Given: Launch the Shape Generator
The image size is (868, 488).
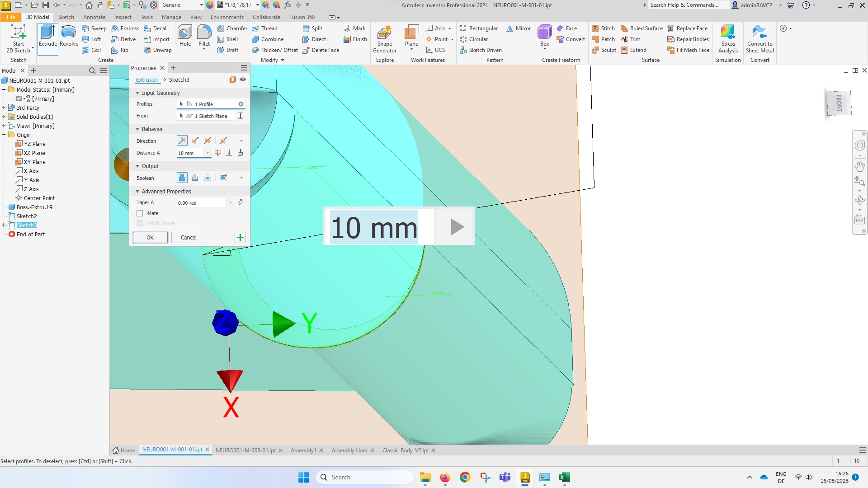Looking at the screenshot, I should pyautogui.click(x=384, y=38).
